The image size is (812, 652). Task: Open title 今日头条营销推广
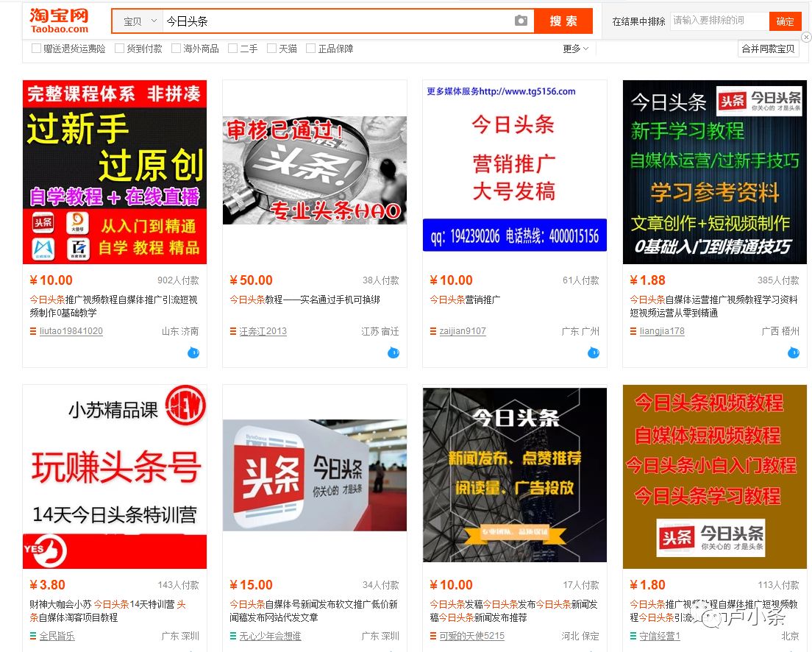(465, 300)
